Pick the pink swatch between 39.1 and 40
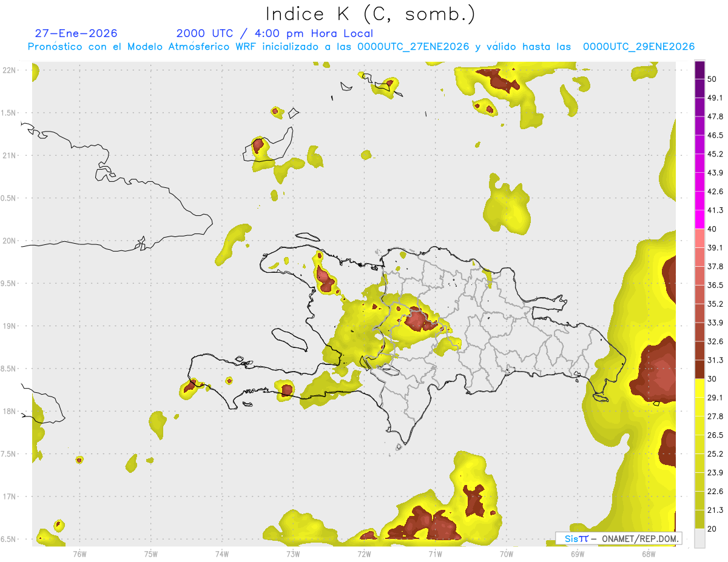Viewport: 728px width, 562px height. coord(699,238)
